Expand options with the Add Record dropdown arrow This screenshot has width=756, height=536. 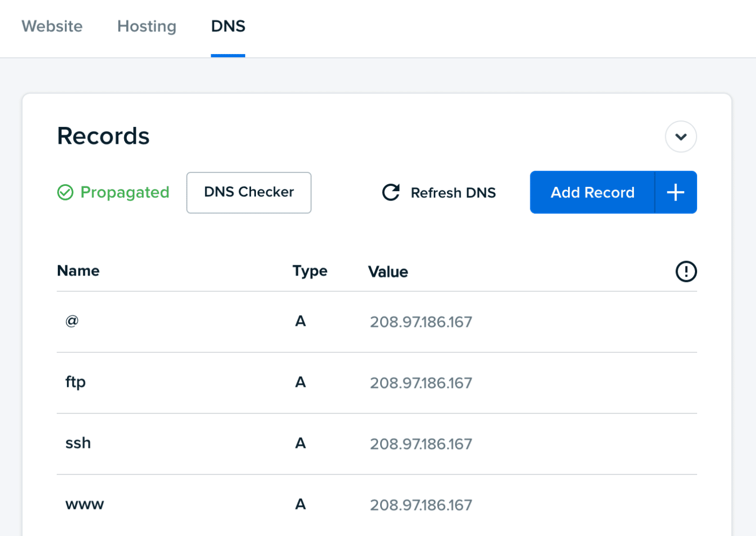click(675, 192)
